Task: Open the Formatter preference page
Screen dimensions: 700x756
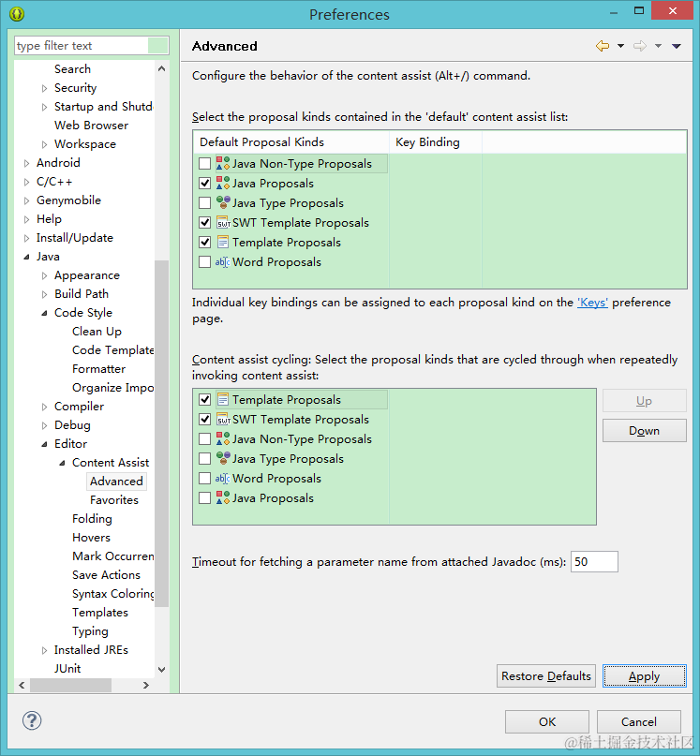Action: [x=99, y=369]
